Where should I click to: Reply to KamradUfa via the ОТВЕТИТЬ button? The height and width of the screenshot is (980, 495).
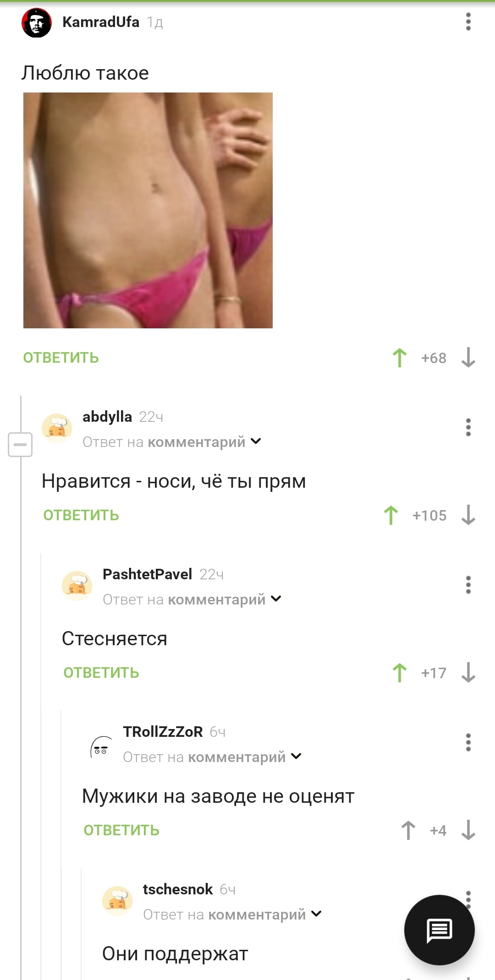(x=61, y=358)
